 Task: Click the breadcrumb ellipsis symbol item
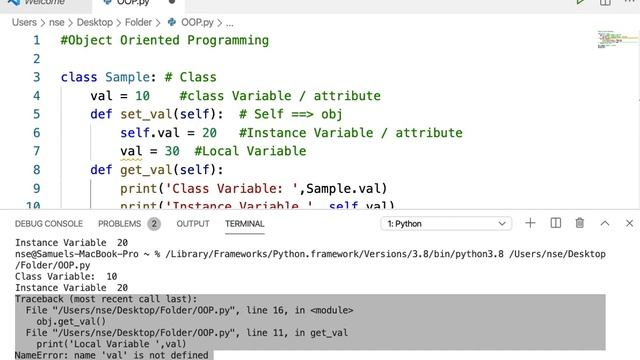click(230, 23)
